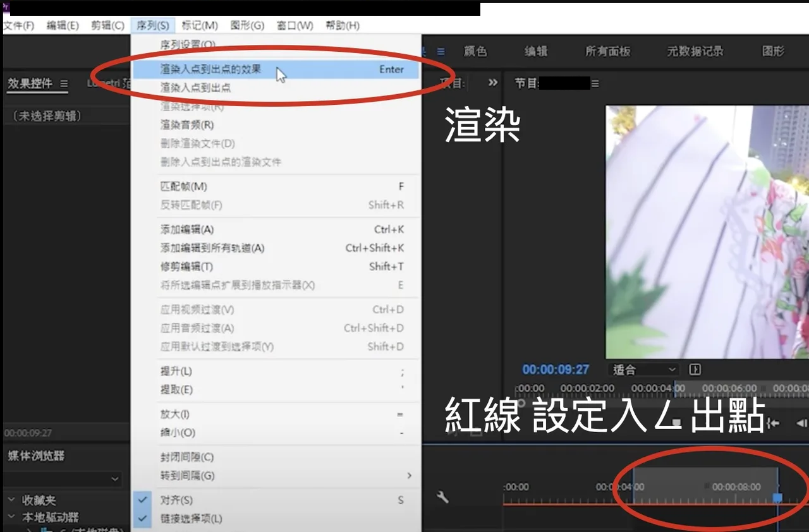The width and height of the screenshot is (809, 532).
Task: Switch to the 颜色 workspace tab
Action: click(475, 51)
